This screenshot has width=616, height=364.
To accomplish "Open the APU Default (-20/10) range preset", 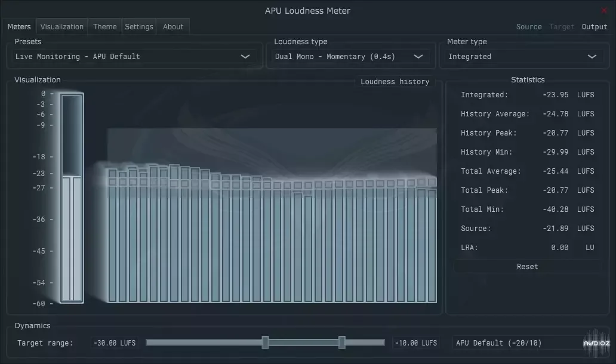I will click(519, 343).
